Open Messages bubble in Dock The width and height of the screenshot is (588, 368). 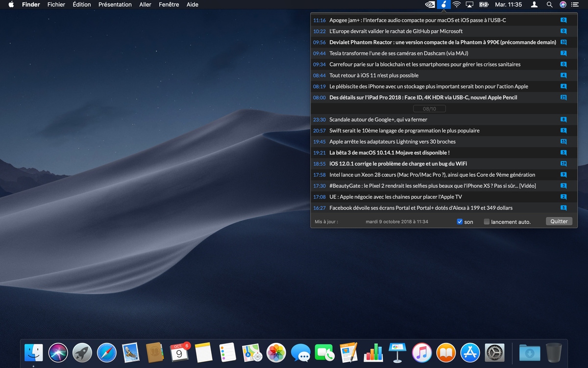coord(300,353)
